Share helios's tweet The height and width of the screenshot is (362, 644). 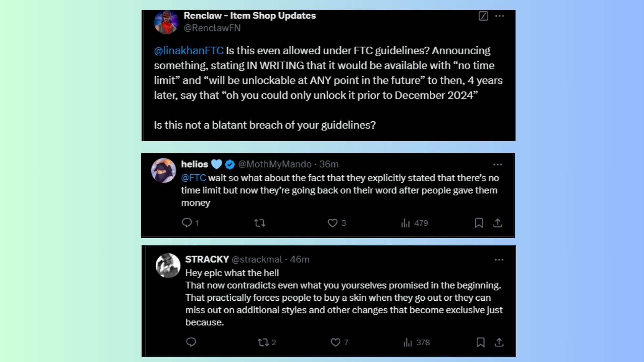pyautogui.click(x=497, y=223)
